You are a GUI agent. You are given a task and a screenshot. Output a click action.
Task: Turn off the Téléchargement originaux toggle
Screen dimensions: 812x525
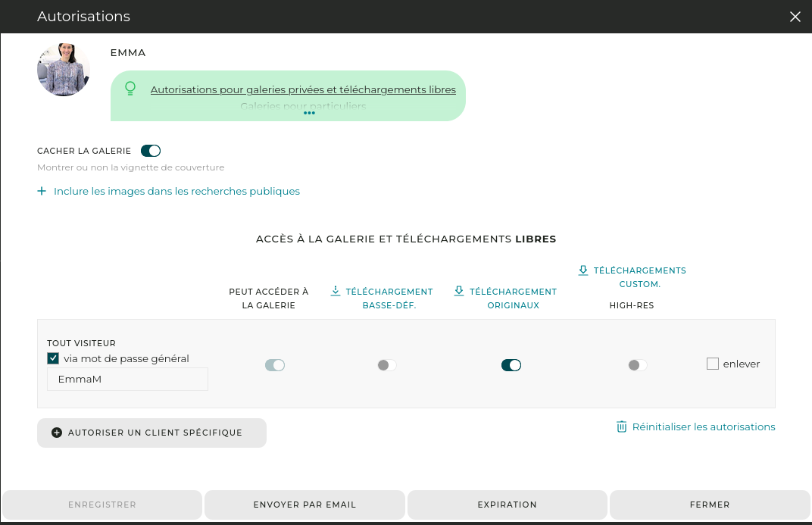(x=511, y=364)
